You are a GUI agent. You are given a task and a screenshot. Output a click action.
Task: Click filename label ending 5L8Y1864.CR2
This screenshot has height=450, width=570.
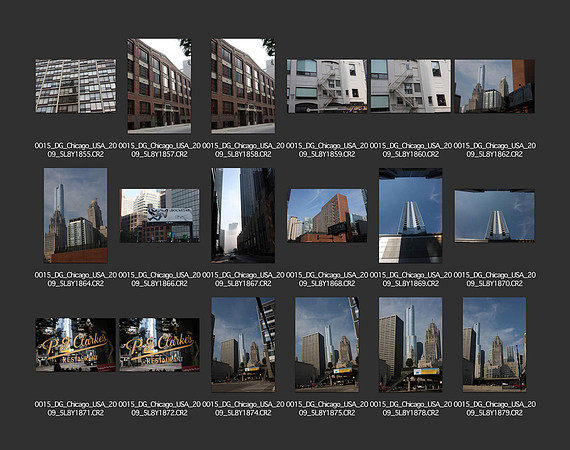(76, 279)
